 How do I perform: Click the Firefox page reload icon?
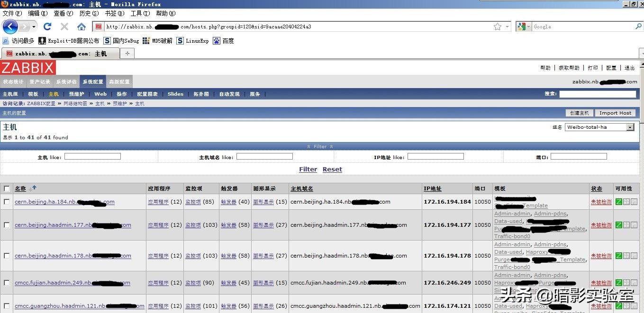(x=47, y=27)
